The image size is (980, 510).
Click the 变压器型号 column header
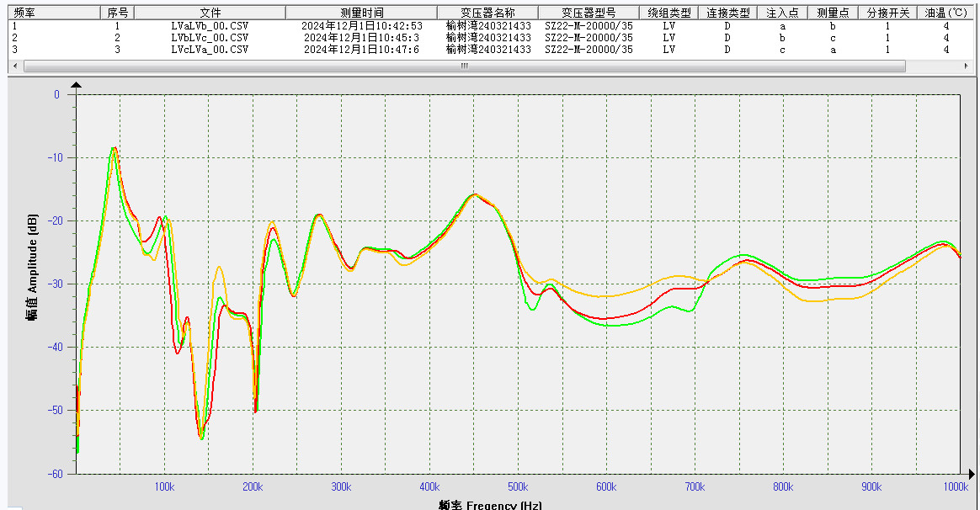pos(589,13)
